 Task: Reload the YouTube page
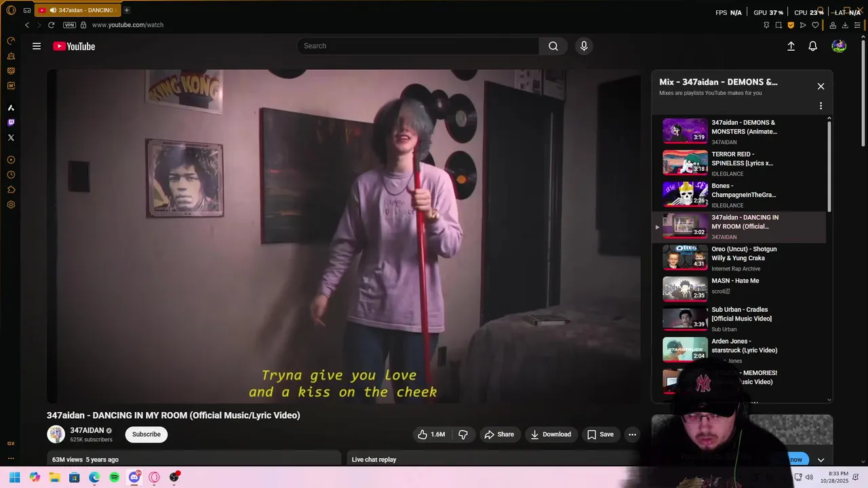51,25
